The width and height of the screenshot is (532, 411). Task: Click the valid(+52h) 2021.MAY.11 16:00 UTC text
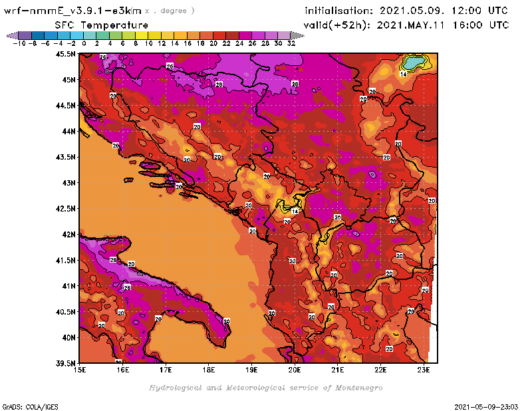click(x=406, y=25)
